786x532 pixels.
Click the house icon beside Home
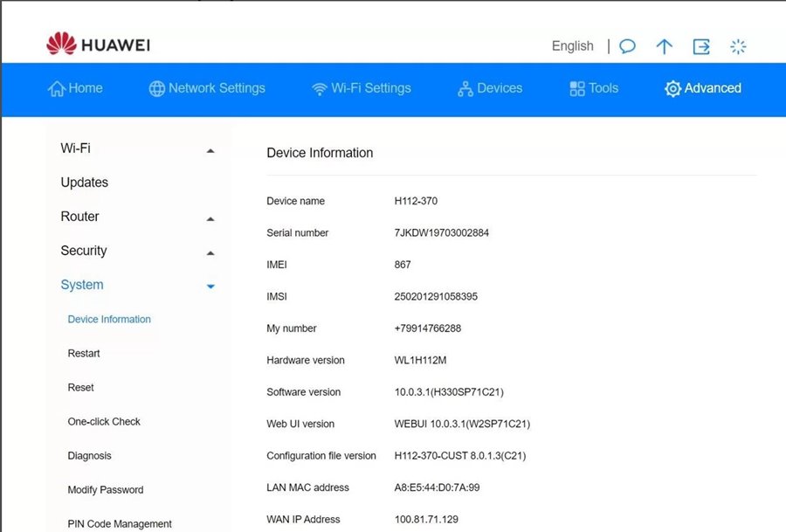pyautogui.click(x=57, y=89)
